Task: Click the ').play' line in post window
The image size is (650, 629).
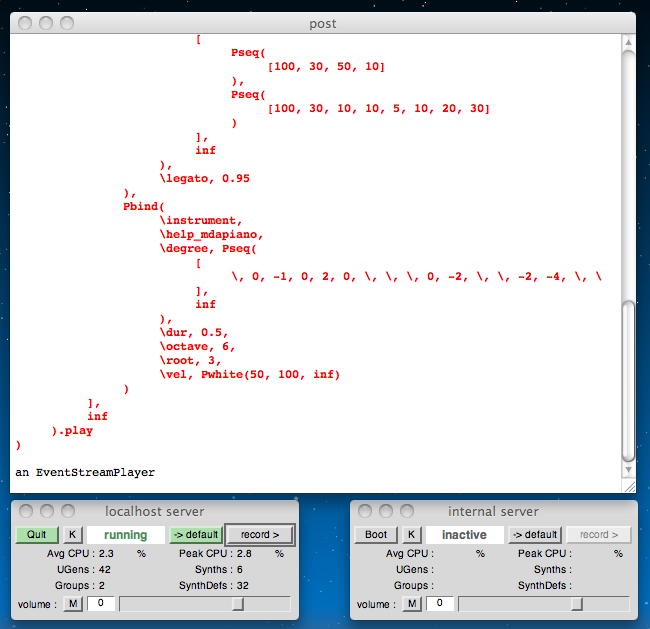Action: pos(72,431)
